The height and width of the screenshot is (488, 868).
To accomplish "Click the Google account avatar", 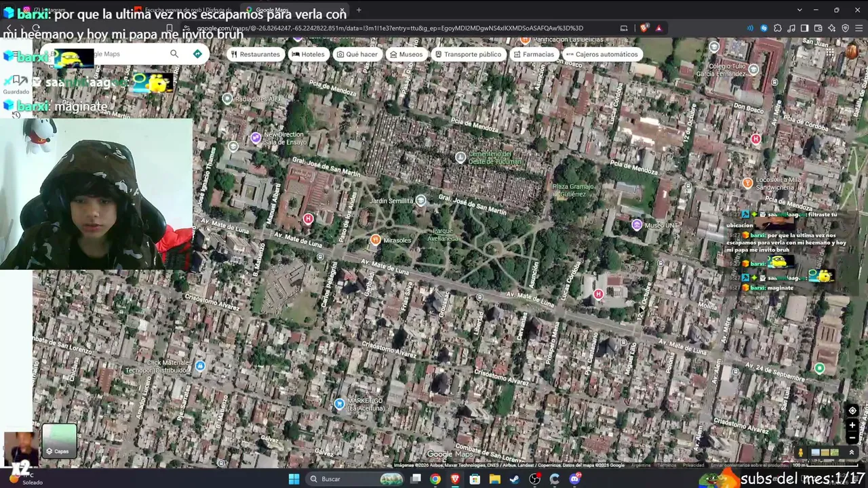I will [852, 53].
